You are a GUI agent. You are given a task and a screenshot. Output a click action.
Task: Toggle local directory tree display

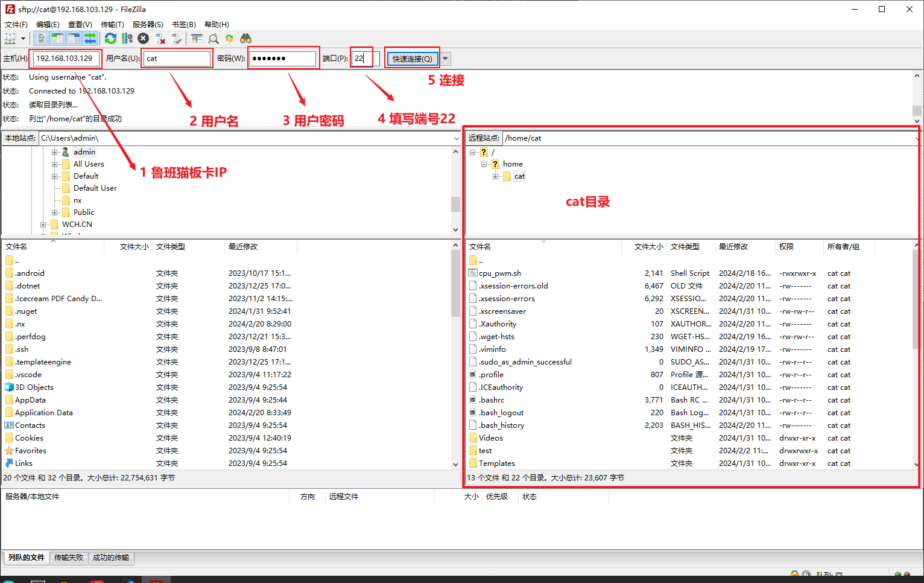pyautogui.click(x=57, y=39)
